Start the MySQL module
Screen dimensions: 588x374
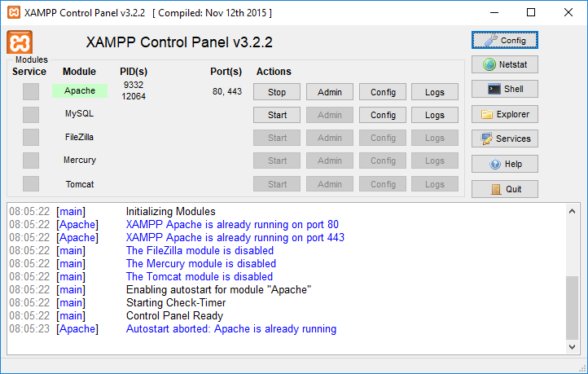pos(277,115)
